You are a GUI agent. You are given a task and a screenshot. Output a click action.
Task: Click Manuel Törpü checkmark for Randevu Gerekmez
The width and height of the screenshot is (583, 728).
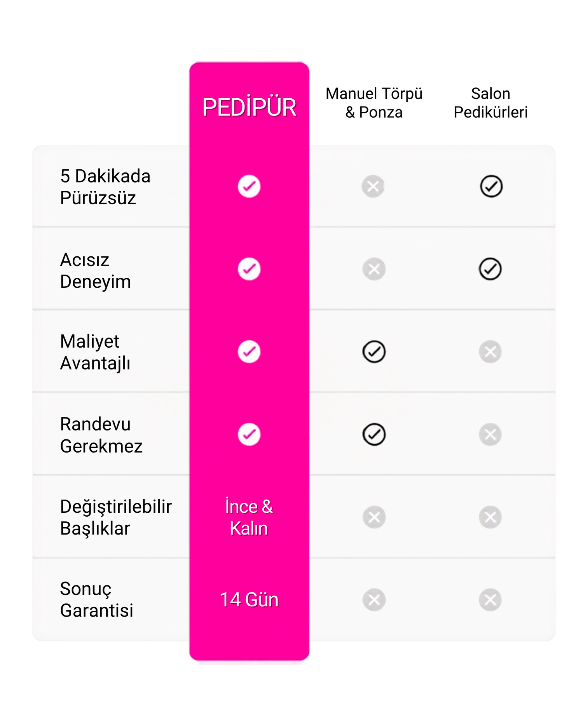374,434
